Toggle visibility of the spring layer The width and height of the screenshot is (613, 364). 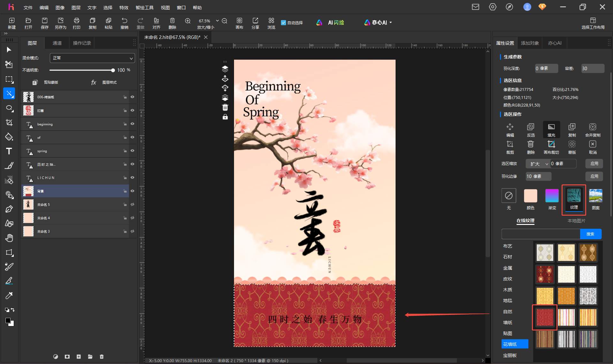click(132, 151)
